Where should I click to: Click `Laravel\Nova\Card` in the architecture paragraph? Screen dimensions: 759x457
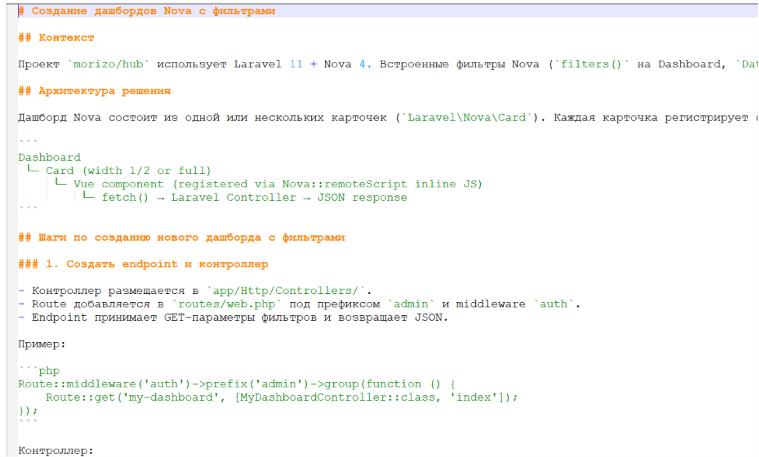(467, 117)
